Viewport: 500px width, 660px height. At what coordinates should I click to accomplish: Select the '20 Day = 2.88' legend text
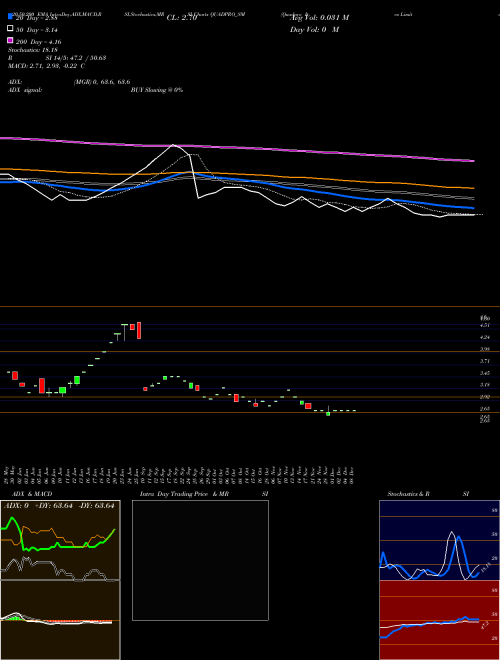click(x=36, y=18)
